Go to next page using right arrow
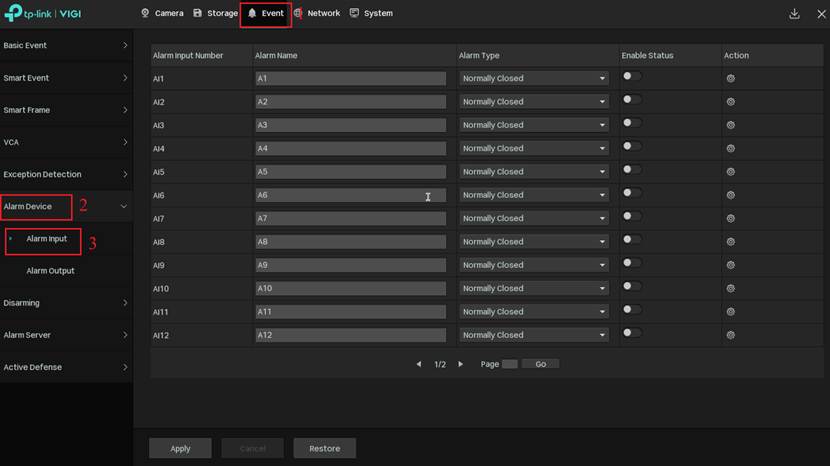This screenshot has height=466, width=830. (x=460, y=364)
